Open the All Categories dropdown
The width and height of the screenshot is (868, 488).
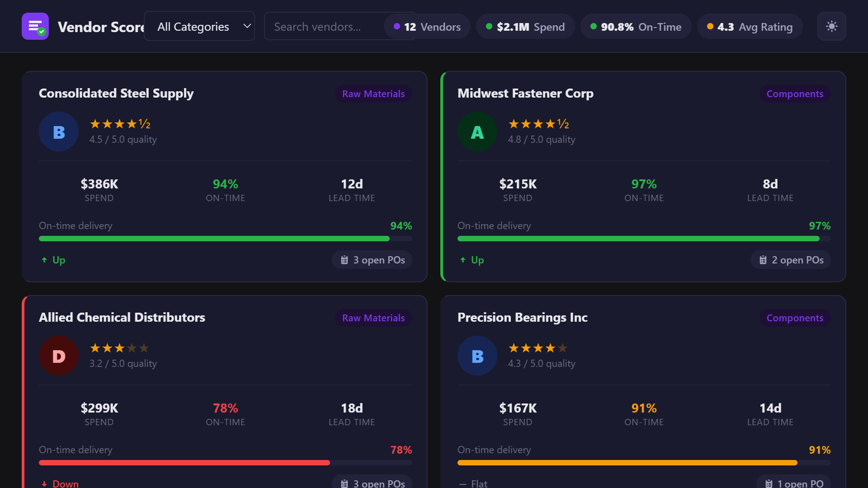tap(199, 26)
